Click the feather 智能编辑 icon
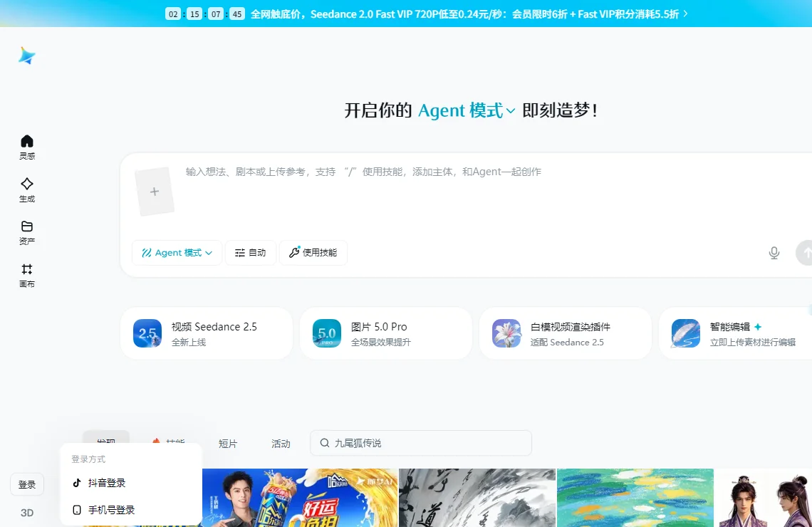 coord(686,333)
